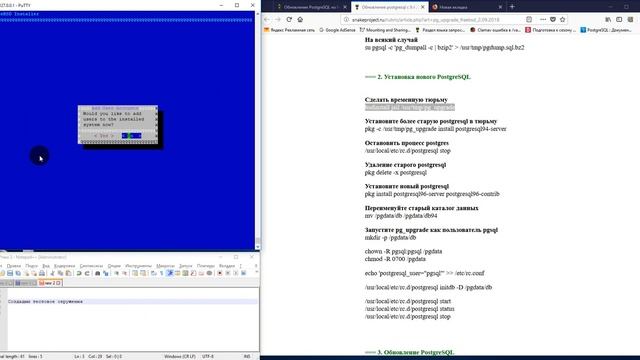Toggle the highlighted Indent Guide icon

coord(170,273)
